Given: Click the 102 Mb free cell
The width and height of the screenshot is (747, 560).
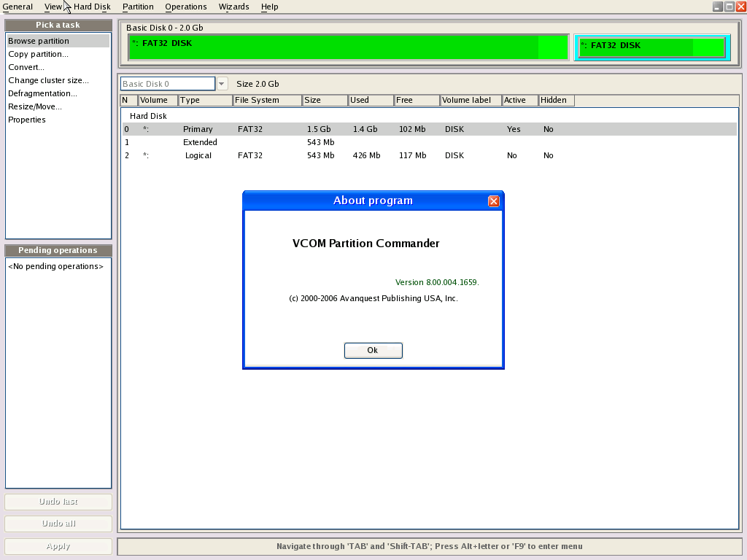Looking at the screenshot, I should 413,130.
